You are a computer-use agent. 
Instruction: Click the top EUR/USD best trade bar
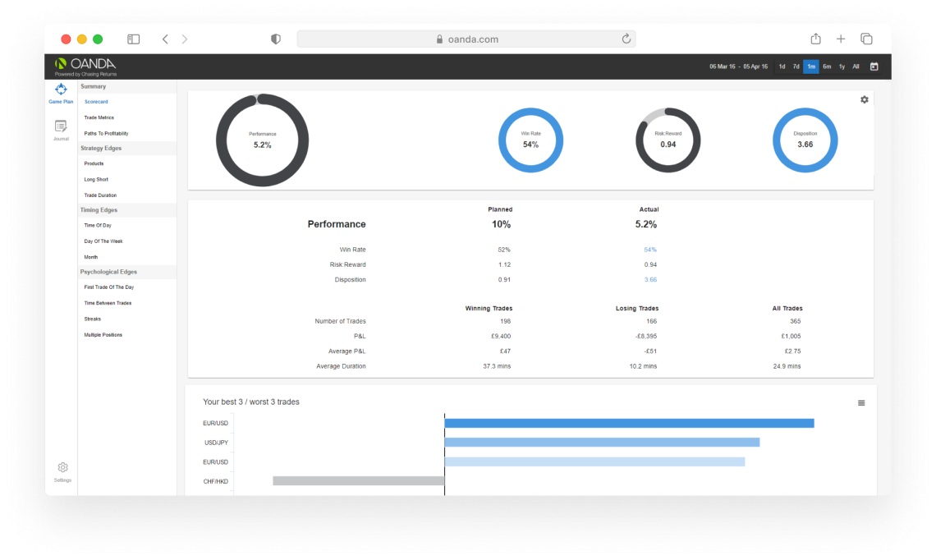(629, 423)
